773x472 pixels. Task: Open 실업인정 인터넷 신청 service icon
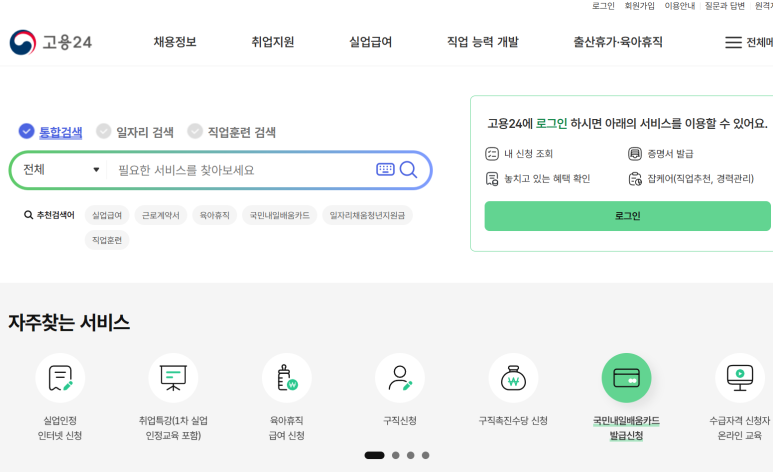pos(60,378)
